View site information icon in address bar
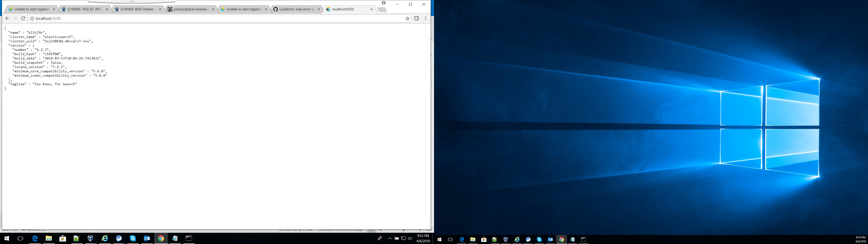Viewport: 868px width, 244px height. pos(32,19)
